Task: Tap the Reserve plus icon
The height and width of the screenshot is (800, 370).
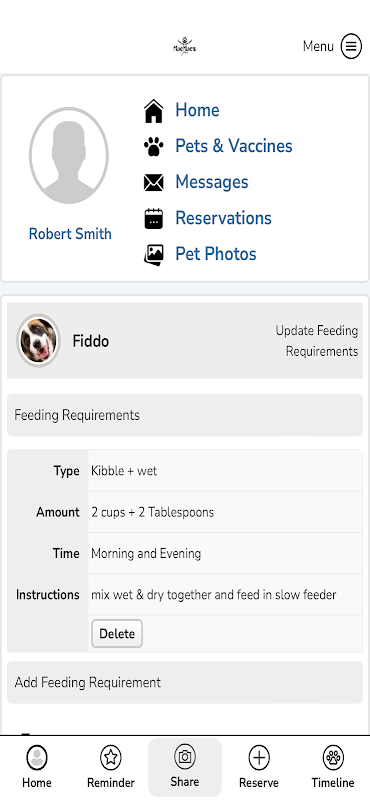Action: coord(259,758)
